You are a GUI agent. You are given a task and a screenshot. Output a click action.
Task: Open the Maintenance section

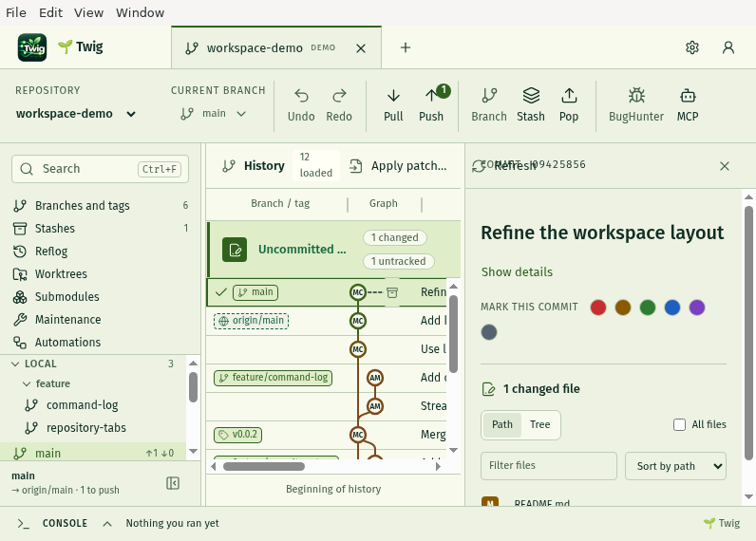101,320
